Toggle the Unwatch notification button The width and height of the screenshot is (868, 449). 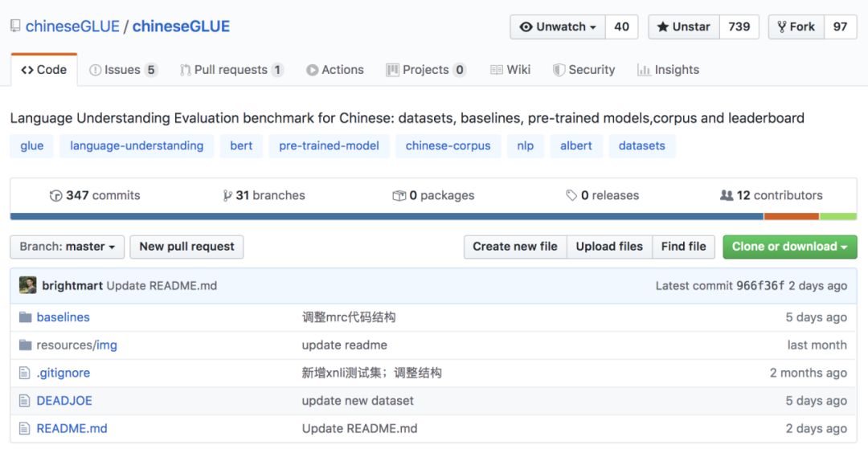click(x=557, y=27)
